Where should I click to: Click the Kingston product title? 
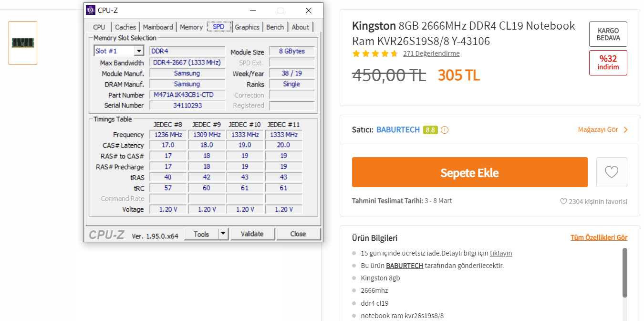[x=464, y=33]
